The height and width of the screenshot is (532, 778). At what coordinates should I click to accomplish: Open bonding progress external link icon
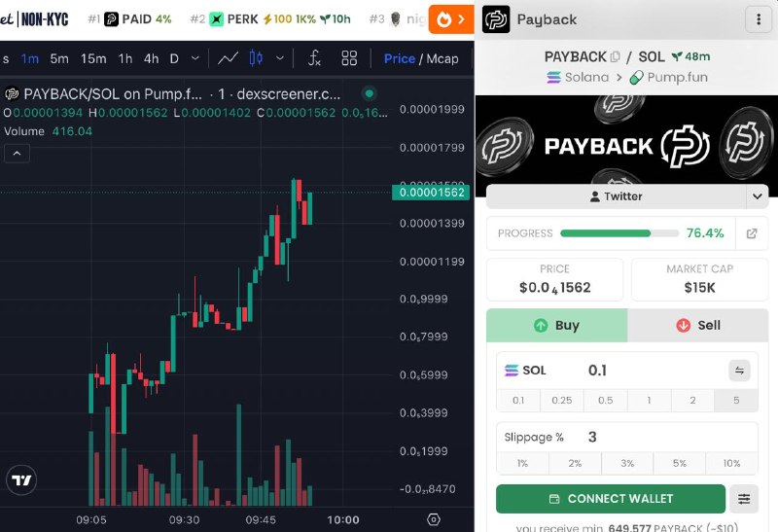[752, 233]
